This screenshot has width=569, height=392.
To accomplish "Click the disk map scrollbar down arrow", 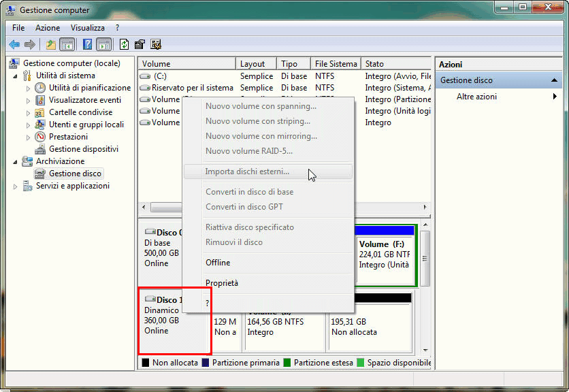I will [x=425, y=350].
